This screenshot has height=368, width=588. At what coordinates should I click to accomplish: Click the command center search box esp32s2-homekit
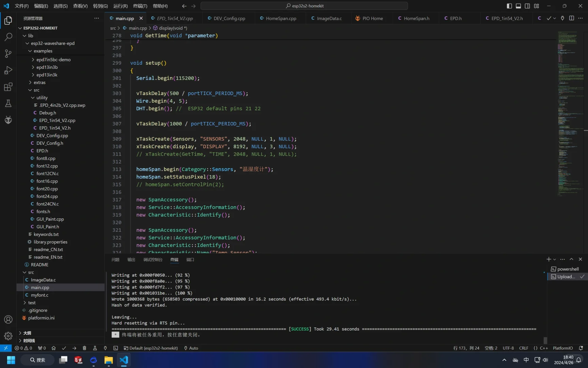304,6
